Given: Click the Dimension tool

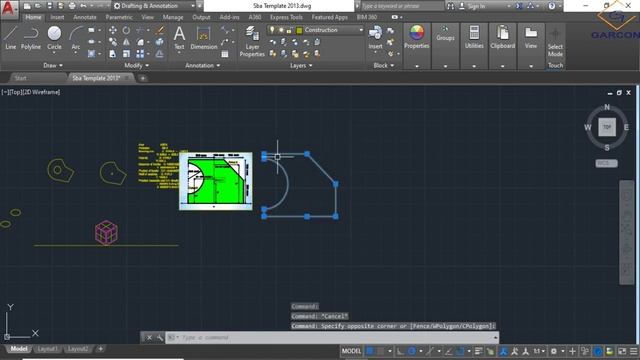Looking at the screenshot, I should [204, 38].
